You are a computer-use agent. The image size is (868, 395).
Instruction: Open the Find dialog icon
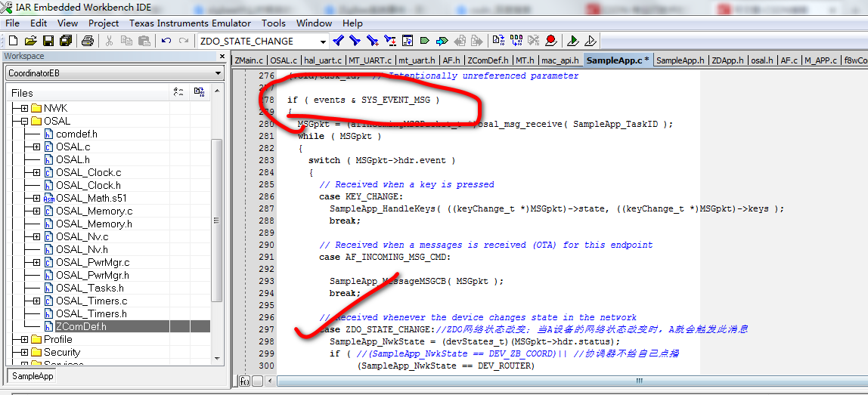(x=373, y=41)
